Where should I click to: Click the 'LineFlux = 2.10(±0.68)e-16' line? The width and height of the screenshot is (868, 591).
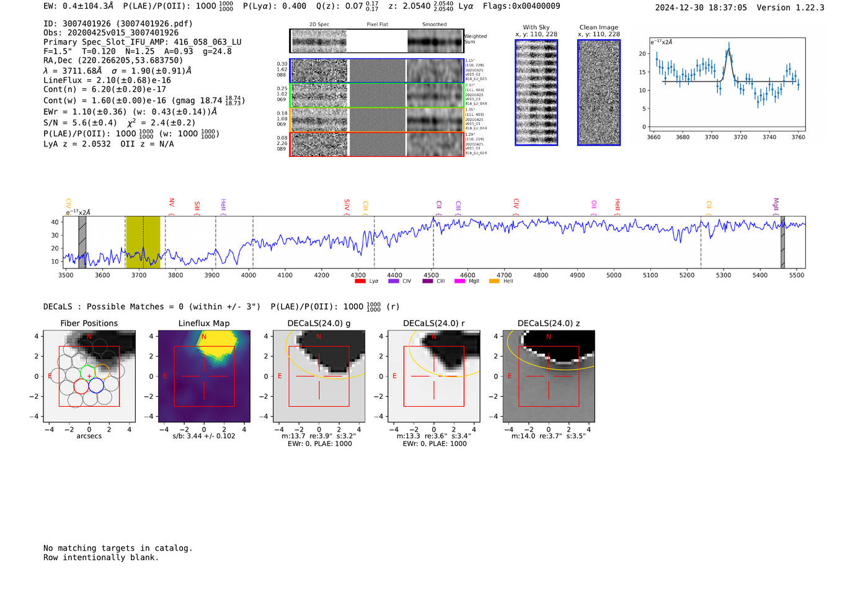pyautogui.click(x=107, y=81)
